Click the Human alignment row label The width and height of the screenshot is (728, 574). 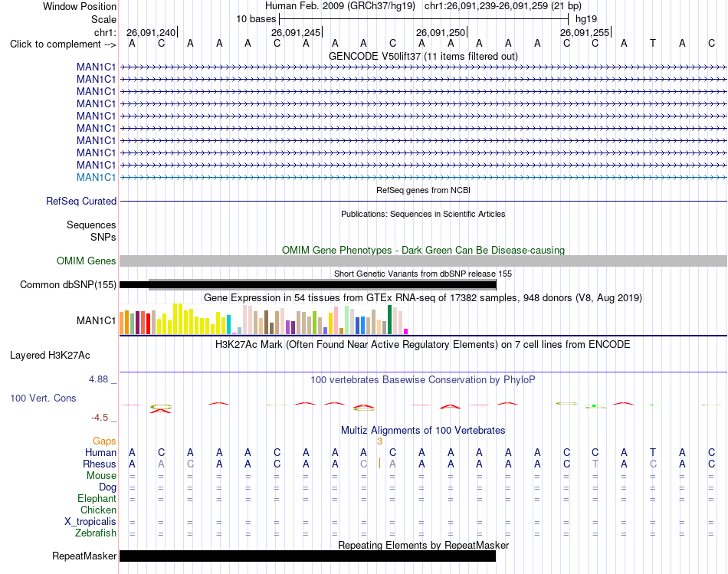(x=100, y=452)
